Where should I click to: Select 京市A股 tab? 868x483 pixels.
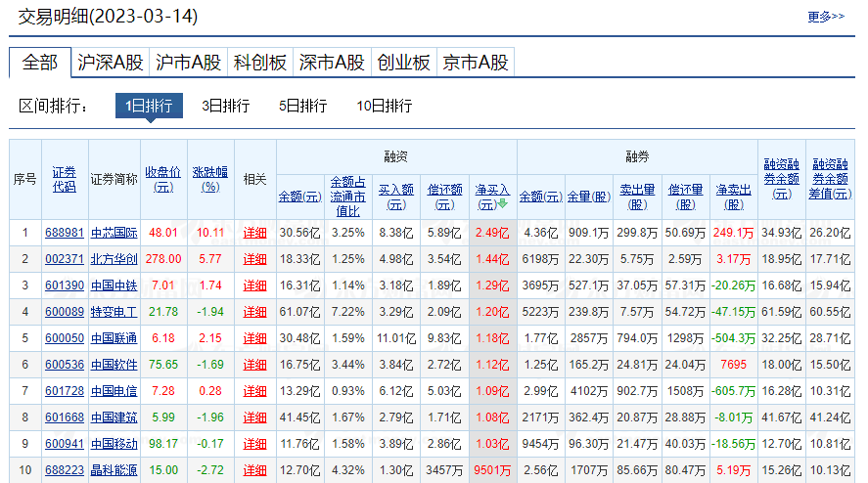[476, 63]
